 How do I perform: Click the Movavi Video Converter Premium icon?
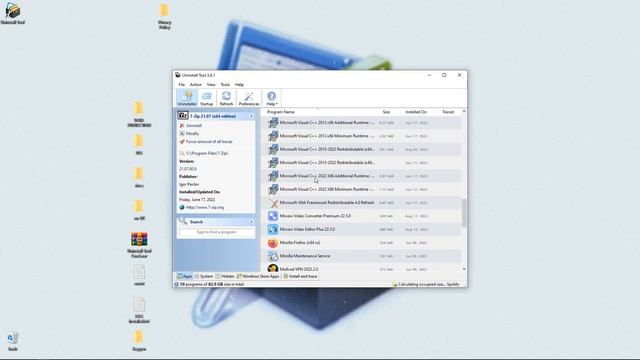(273, 216)
